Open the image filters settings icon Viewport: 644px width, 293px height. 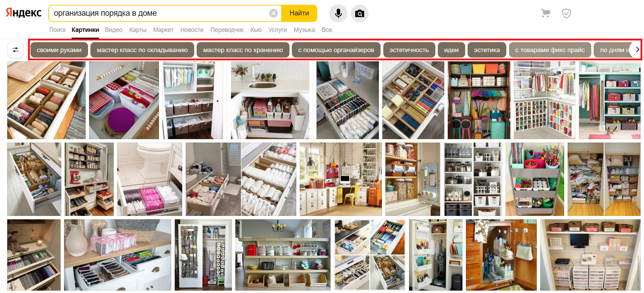pyautogui.click(x=15, y=50)
